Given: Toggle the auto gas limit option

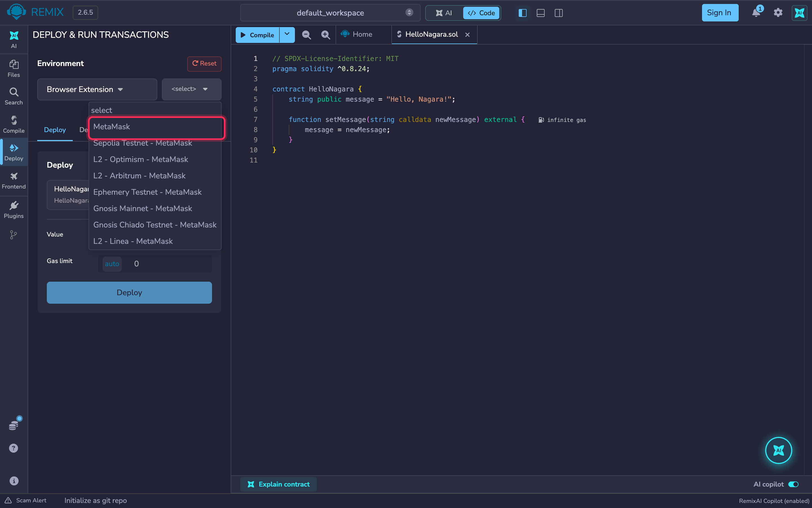Looking at the screenshot, I should (x=112, y=264).
